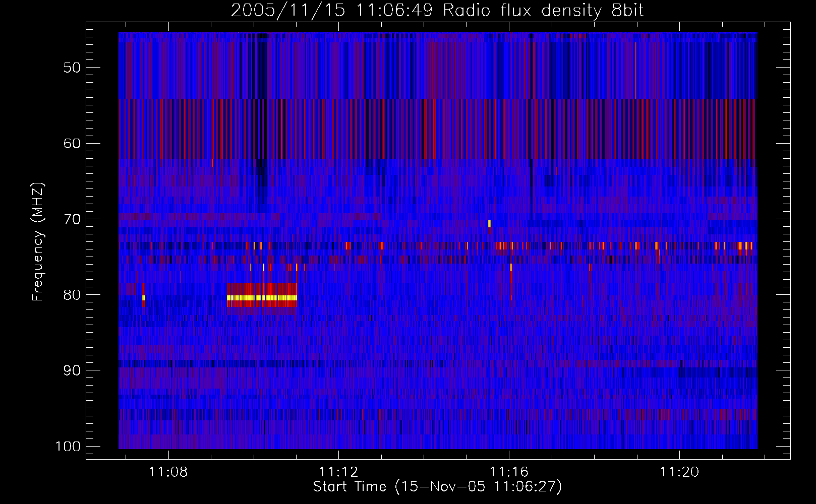Click the 11:20 time tick label
This screenshot has width=816, height=504.
click(x=679, y=472)
